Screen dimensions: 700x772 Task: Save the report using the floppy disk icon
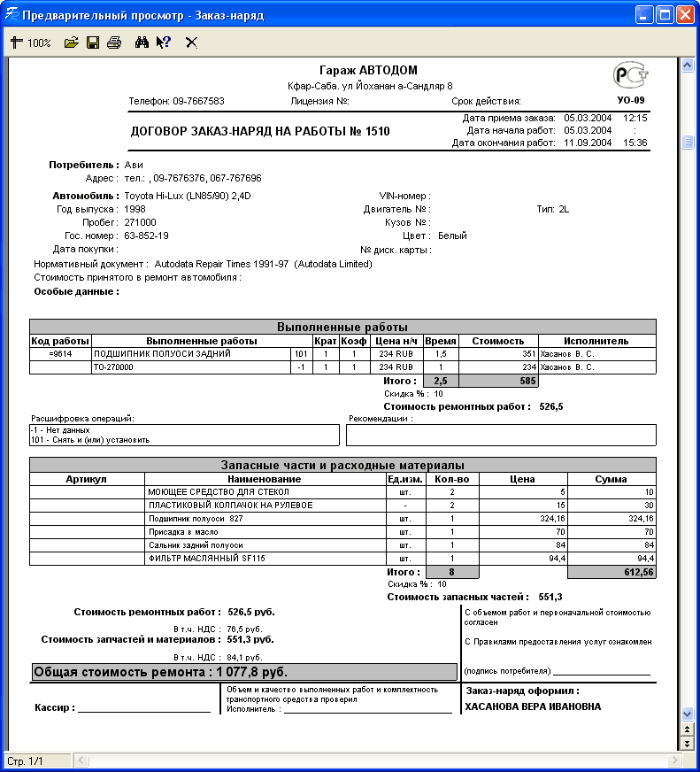92,42
